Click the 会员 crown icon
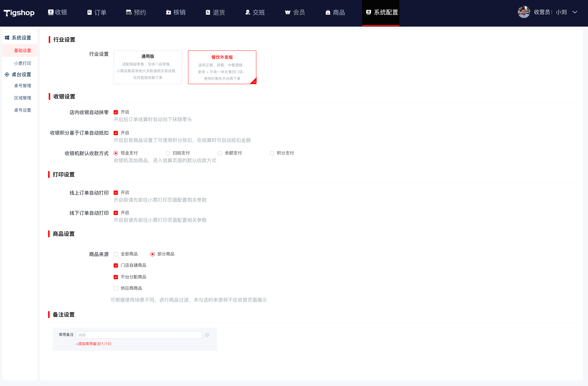The width and height of the screenshot is (588, 386). coord(288,12)
